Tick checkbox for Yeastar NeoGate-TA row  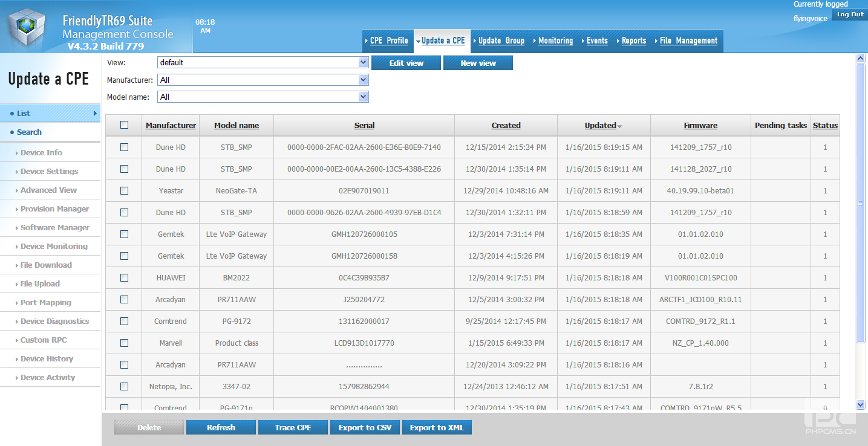(x=125, y=190)
